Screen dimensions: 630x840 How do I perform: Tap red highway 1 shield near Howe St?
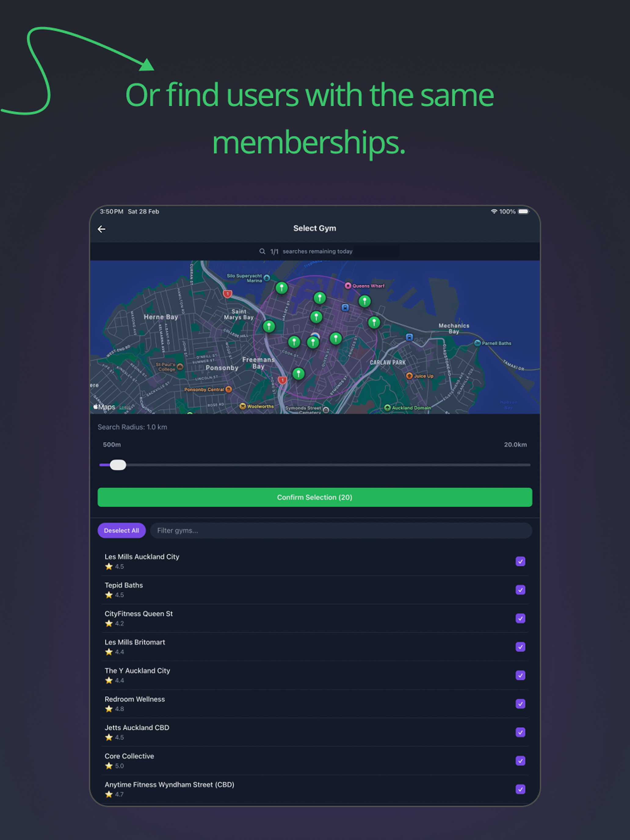point(282,380)
